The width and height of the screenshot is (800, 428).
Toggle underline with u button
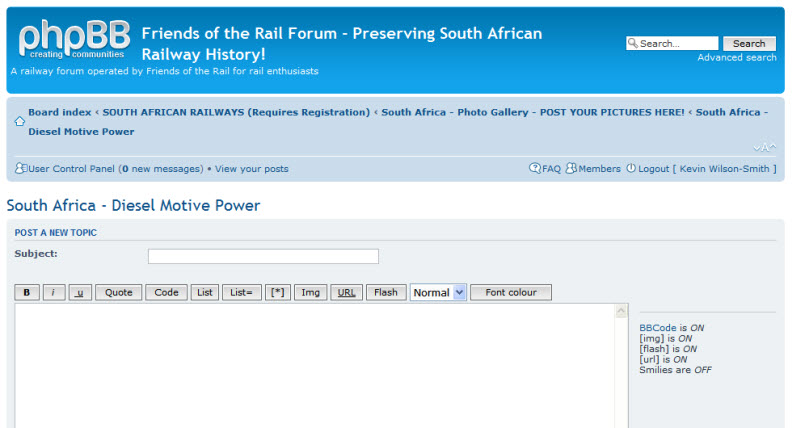pyautogui.click(x=80, y=293)
